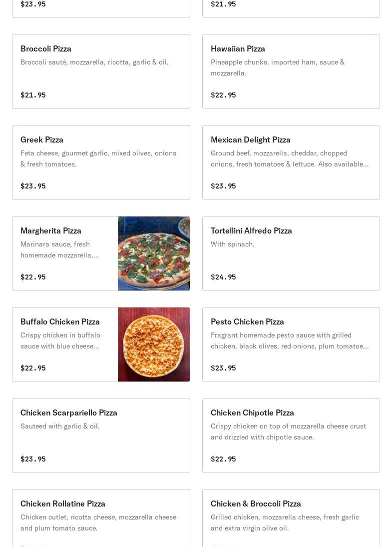The width and height of the screenshot is (392, 547).
Task: Open the Greek Pizza item
Action: tap(101, 162)
